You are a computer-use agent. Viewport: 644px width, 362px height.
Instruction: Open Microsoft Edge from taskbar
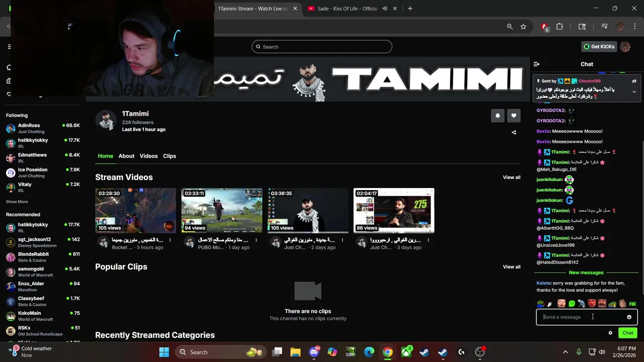click(369, 352)
